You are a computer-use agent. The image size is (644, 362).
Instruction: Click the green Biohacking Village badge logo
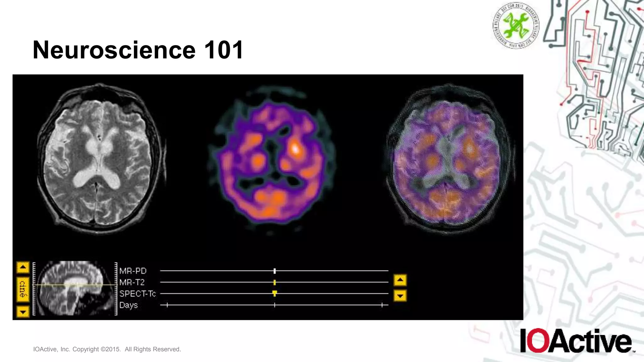516,25
